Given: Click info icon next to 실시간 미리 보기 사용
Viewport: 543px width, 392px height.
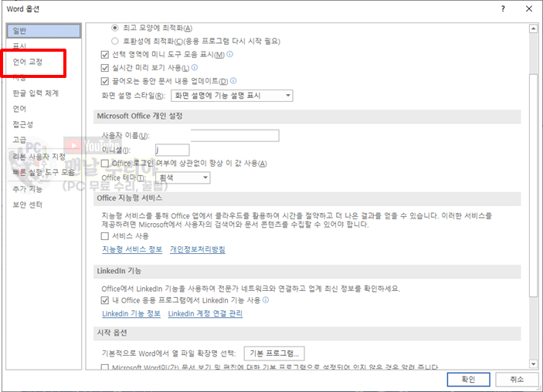Looking at the screenshot, I should tap(195, 67).
